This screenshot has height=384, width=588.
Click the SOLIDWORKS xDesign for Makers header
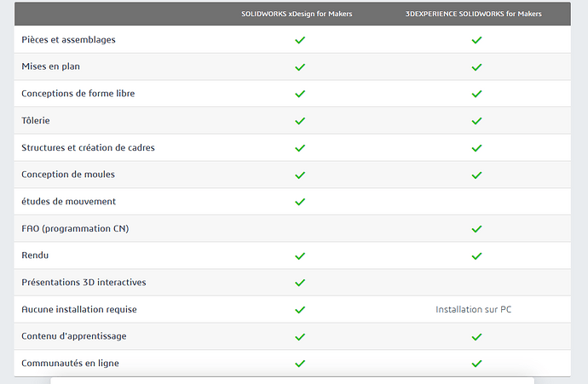(297, 14)
